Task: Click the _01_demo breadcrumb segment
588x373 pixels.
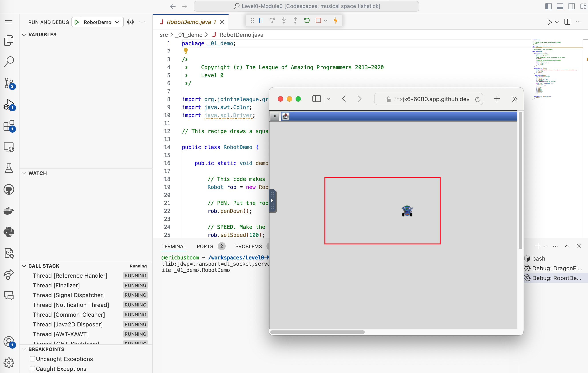Action: point(189,35)
